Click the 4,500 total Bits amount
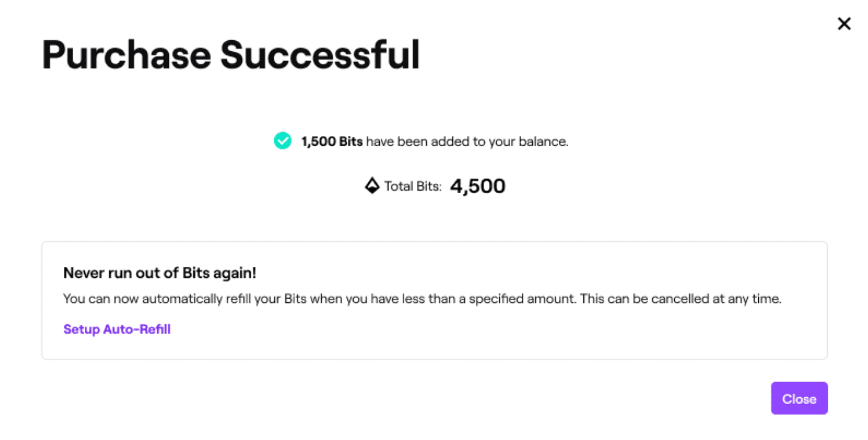The width and height of the screenshot is (868, 440). click(x=478, y=186)
